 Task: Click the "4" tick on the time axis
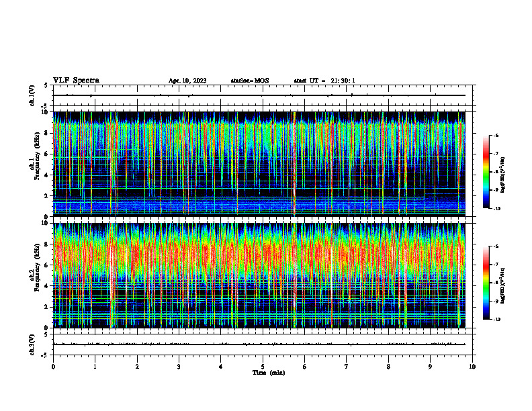pyautogui.click(x=221, y=367)
